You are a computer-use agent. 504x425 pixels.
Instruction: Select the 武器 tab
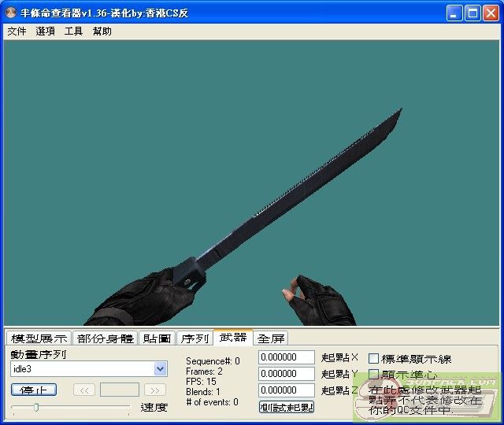(233, 338)
